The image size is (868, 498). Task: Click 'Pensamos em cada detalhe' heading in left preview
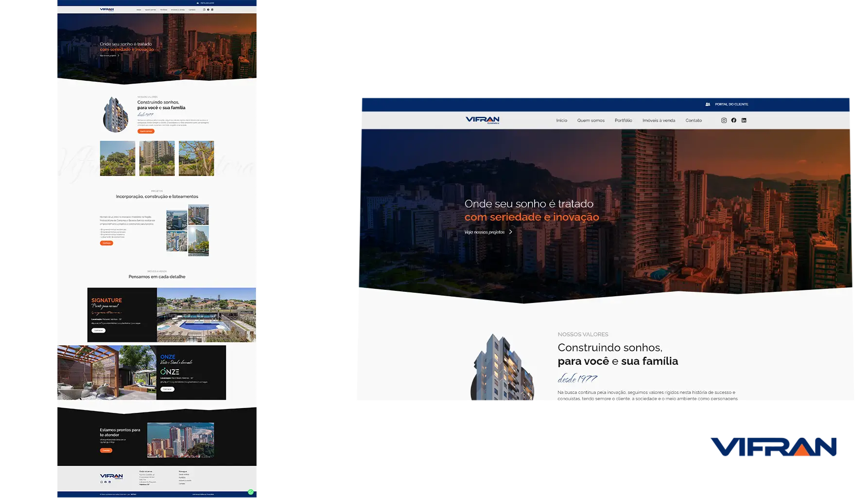(157, 277)
